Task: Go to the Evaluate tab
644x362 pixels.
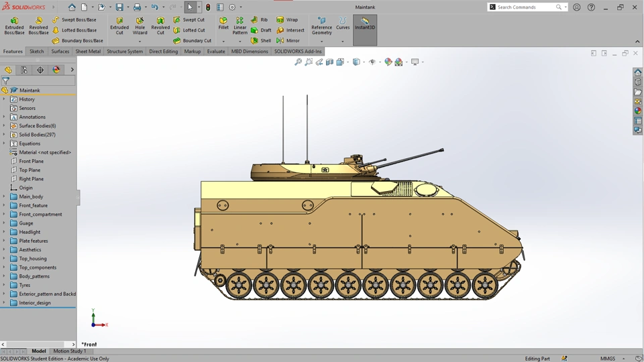Action: point(216,52)
